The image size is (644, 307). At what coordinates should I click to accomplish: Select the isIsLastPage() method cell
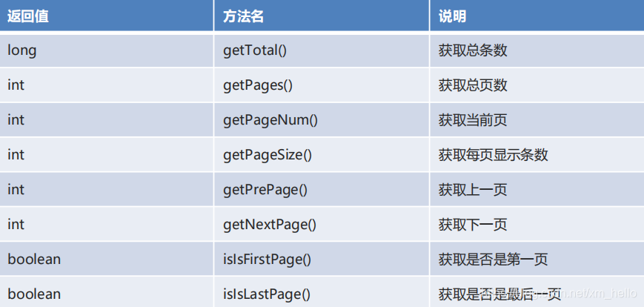pos(322,292)
